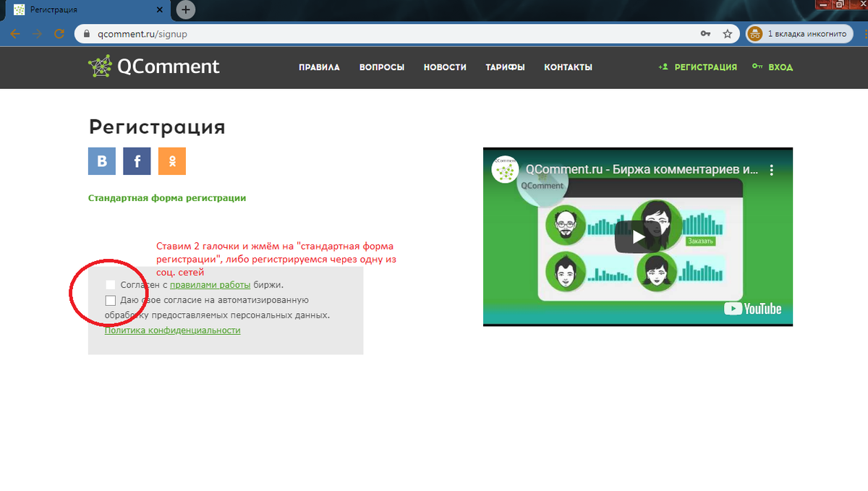
Task: Check the agreement with exchange rules checkbox
Action: pyautogui.click(x=110, y=284)
